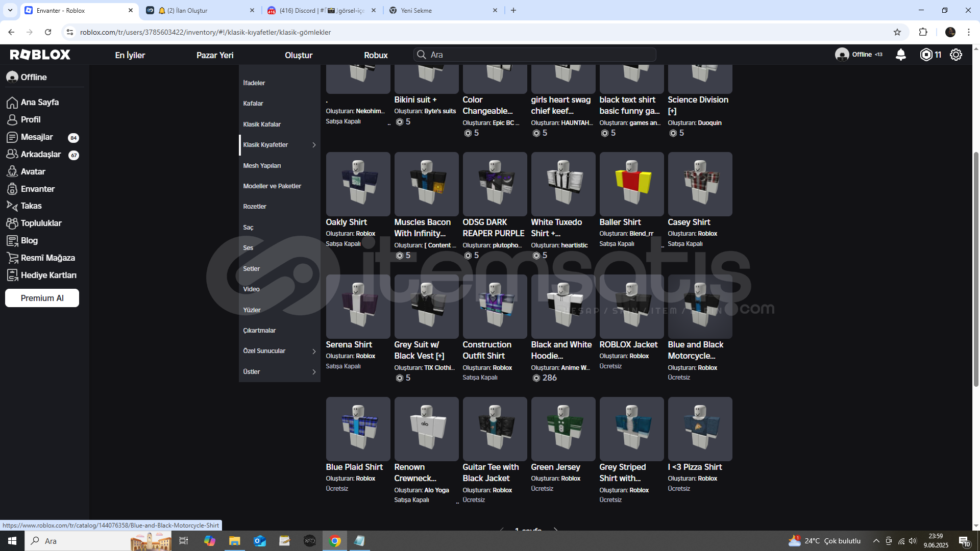Select the Rozetler category
This screenshot has width=980, height=551.
tap(255, 207)
